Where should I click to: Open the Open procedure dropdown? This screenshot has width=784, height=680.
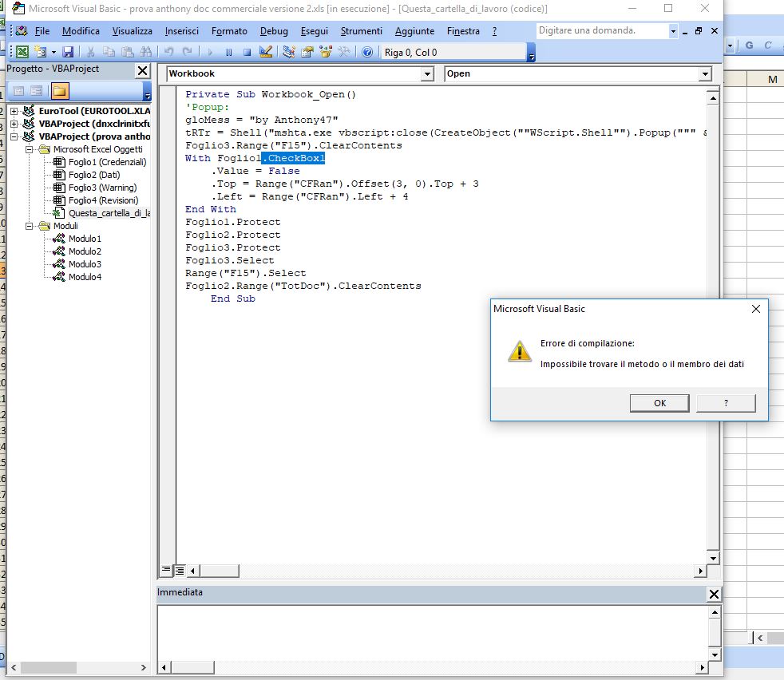coord(705,74)
